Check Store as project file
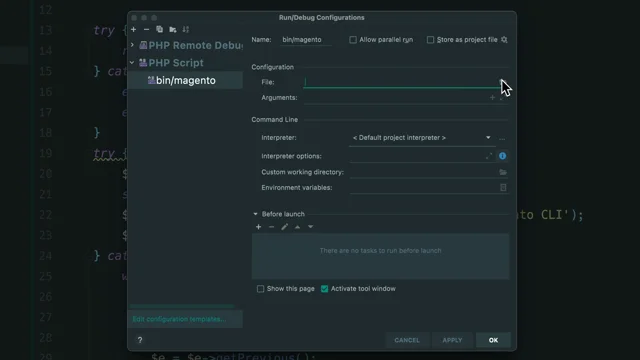The height and width of the screenshot is (360, 640). coord(430,40)
